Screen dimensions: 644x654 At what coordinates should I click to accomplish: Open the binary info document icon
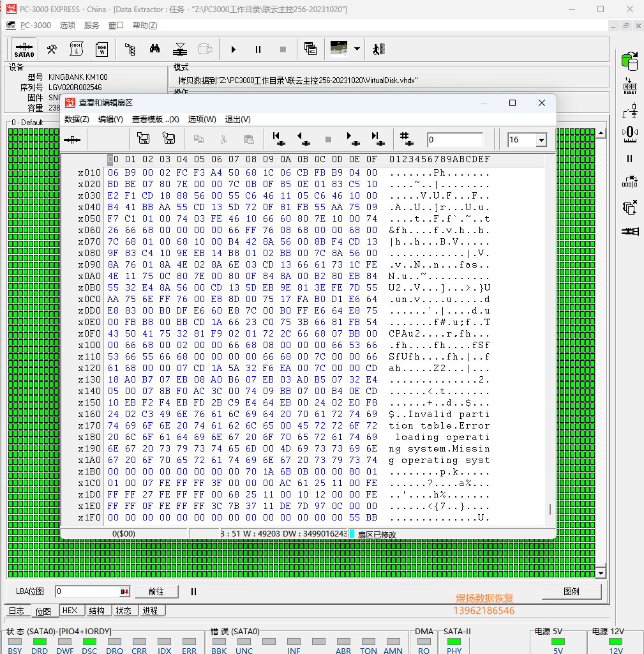point(77,49)
